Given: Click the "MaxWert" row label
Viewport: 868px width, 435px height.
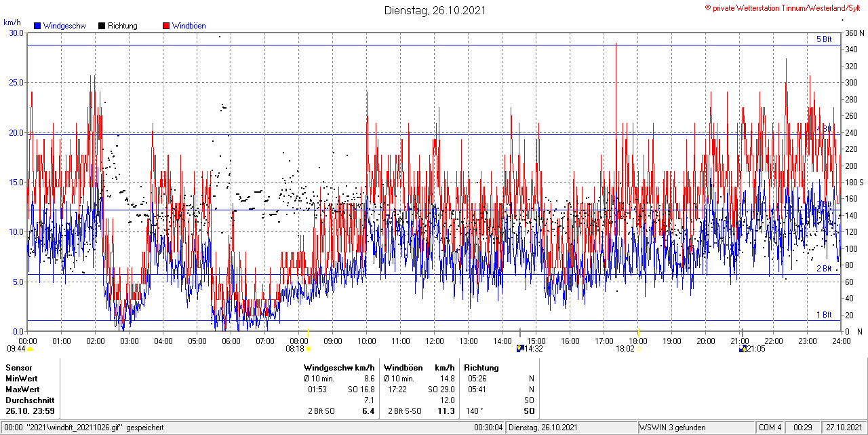Looking at the screenshot, I should click(22, 390).
